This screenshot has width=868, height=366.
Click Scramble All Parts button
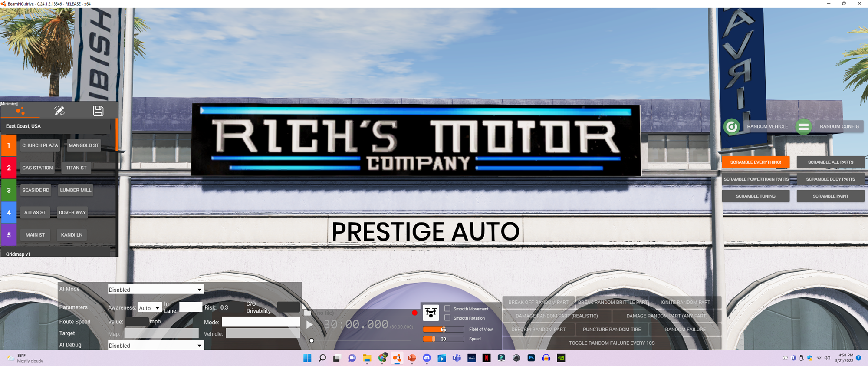pos(830,162)
